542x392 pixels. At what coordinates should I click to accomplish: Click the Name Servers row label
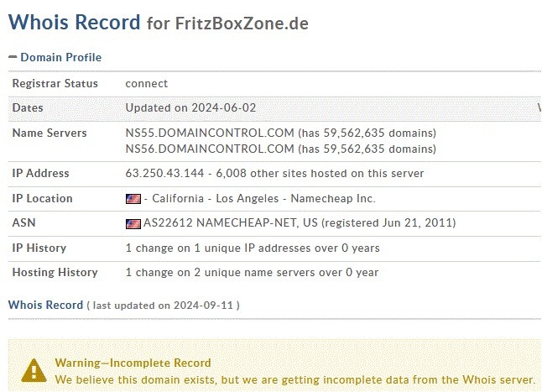click(x=50, y=133)
